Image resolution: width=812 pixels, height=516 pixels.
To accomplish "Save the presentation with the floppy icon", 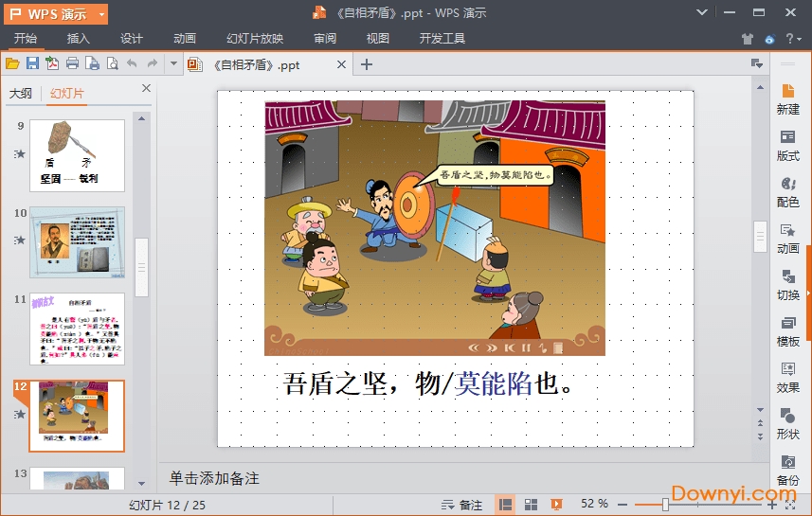I will [32, 63].
